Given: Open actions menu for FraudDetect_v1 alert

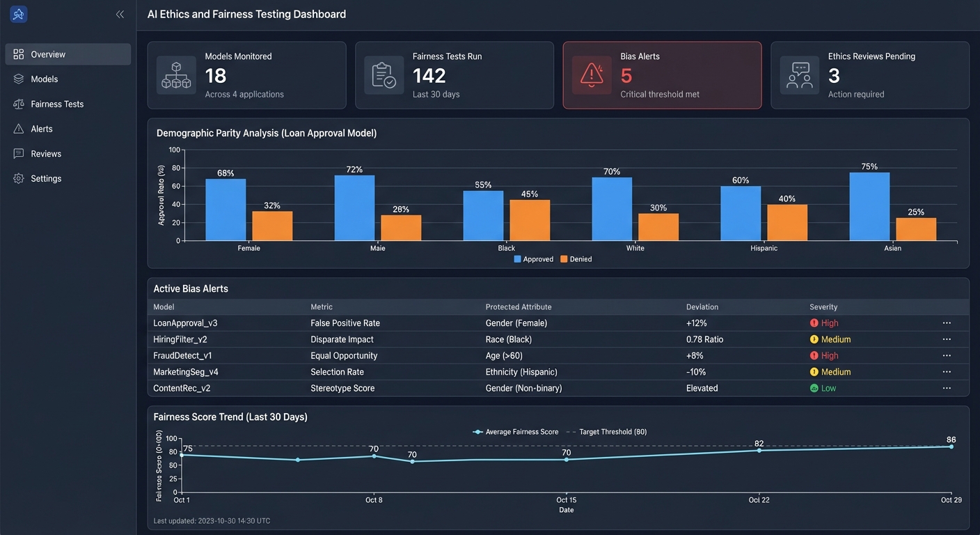Looking at the screenshot, I should [947, 355].
